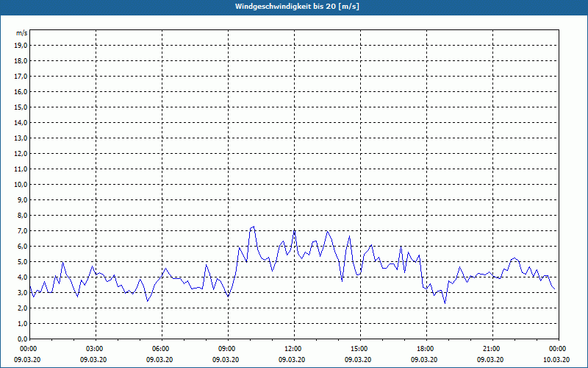Pick the '6,0' y-axis label
The height and width of the screenshot is (368, 588).
(22, 247)
